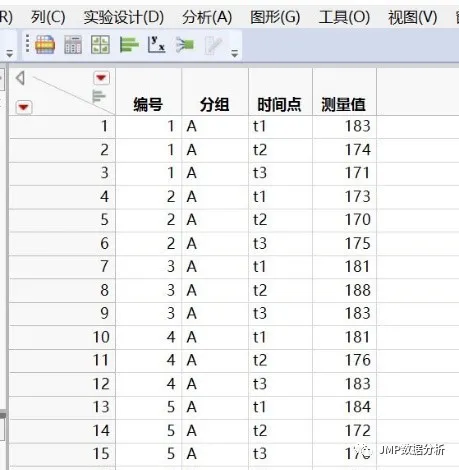Open the columns red triangle menu
This screenshot has height=470, width=459.
pos(101,78)
